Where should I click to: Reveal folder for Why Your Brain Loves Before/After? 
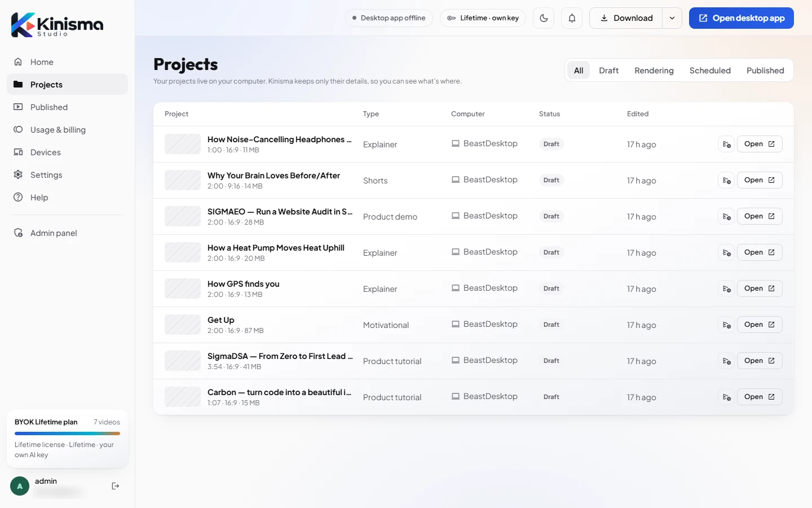click(x=727, y=181)
